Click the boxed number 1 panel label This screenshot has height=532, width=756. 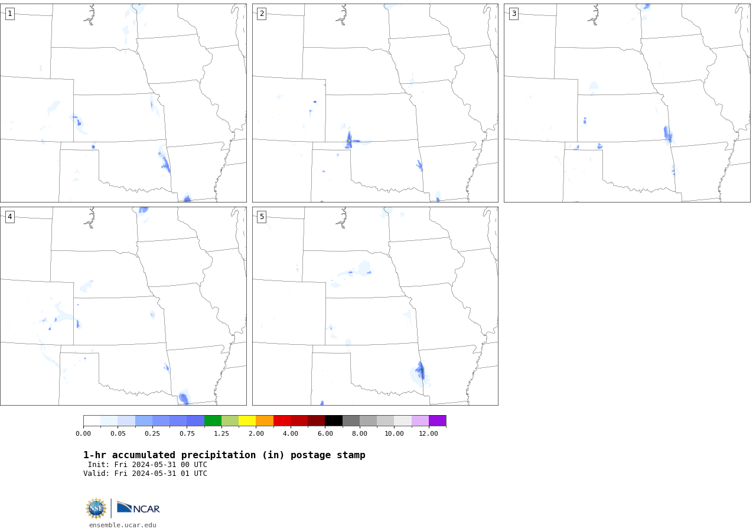(x=9, y=14)
